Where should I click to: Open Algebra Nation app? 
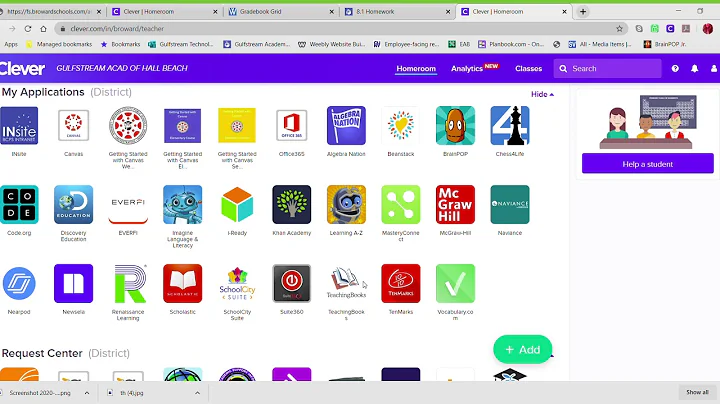point(346,125)
